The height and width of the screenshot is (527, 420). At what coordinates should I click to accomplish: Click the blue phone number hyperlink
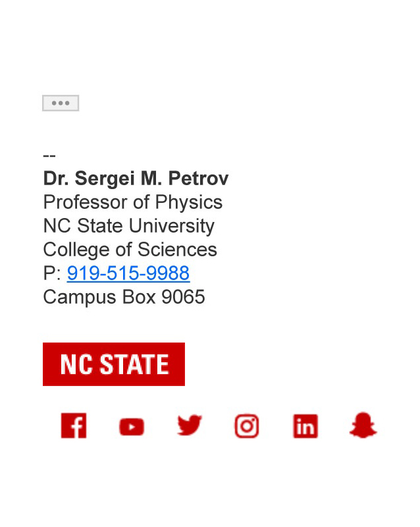pyautogui.click(x=128, y=273)
